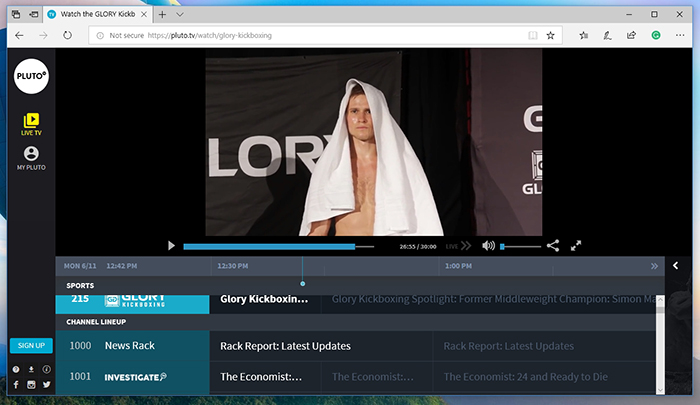Click the current time marker dot

[x=303, y=284]
